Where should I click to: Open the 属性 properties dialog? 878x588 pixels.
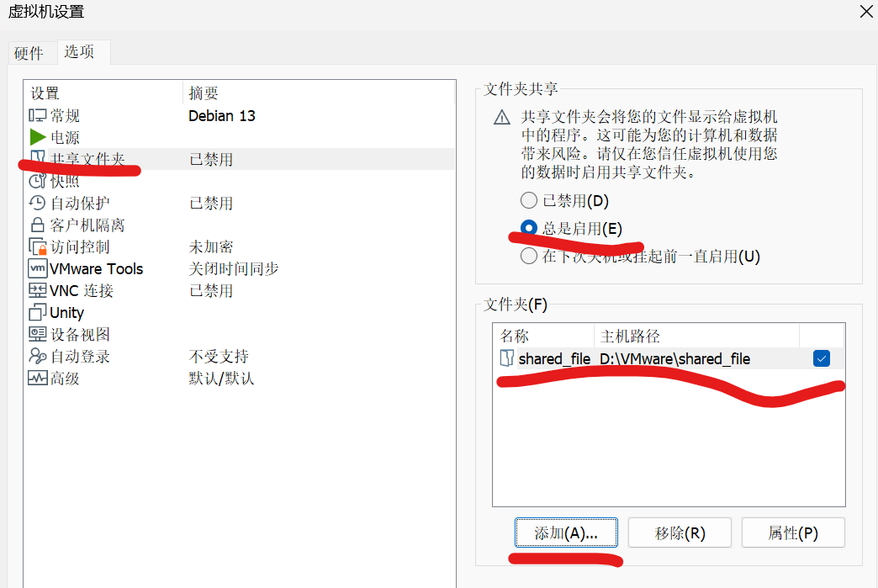pos(793,532)
